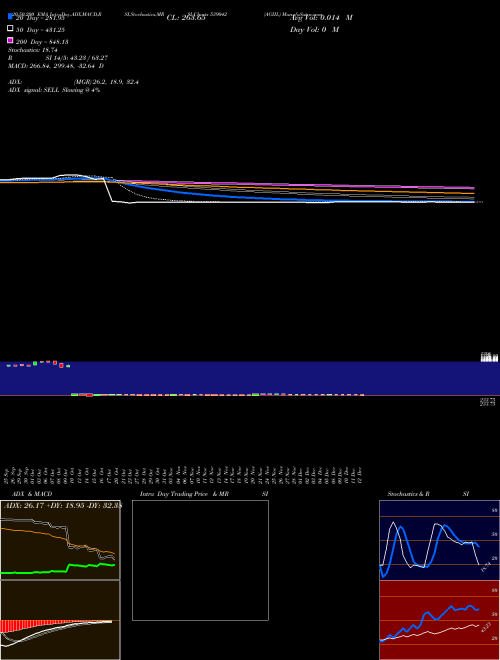500x660 pixels.
Task: Click the ADX signal SELL text
Action: tap(54, 90)
